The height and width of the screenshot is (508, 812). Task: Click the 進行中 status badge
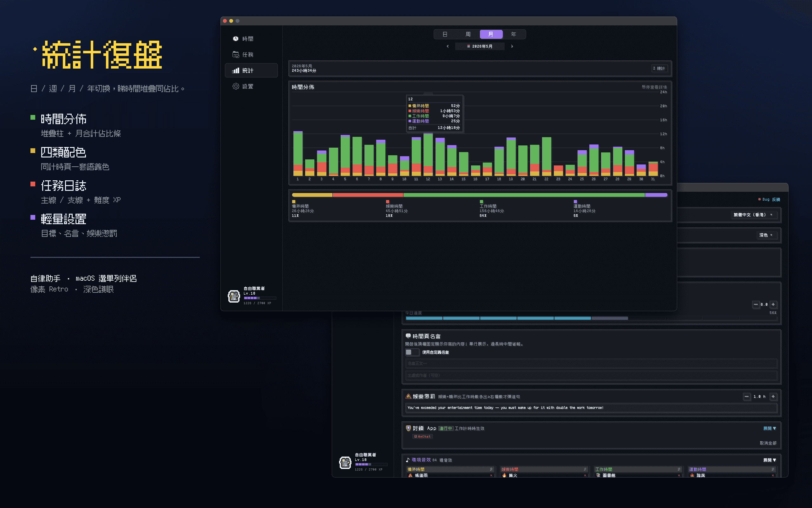[446, 428]
